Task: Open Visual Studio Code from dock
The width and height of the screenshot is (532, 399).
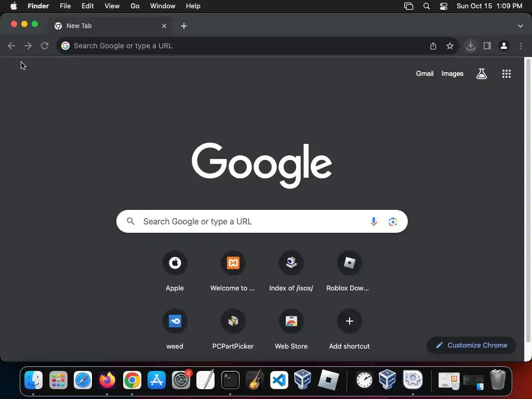Action: 279,380
